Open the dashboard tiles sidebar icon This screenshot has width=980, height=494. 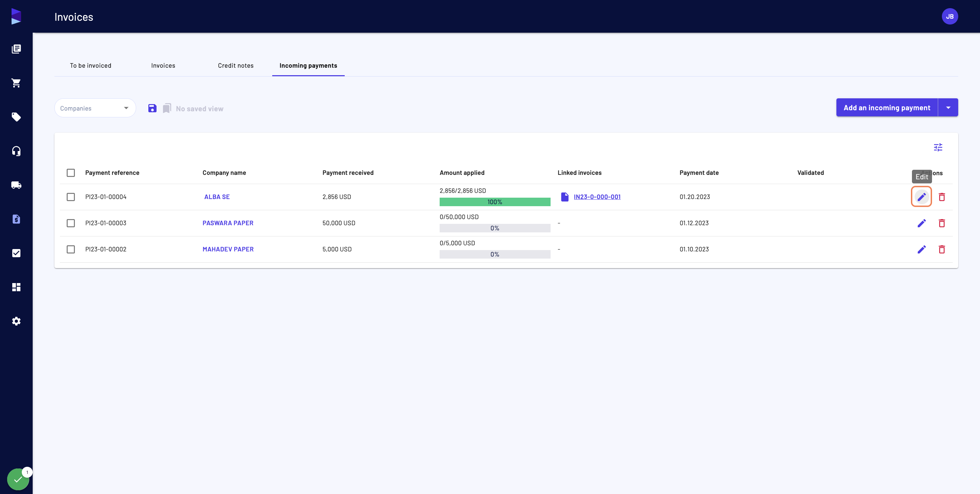pos(16,287)
